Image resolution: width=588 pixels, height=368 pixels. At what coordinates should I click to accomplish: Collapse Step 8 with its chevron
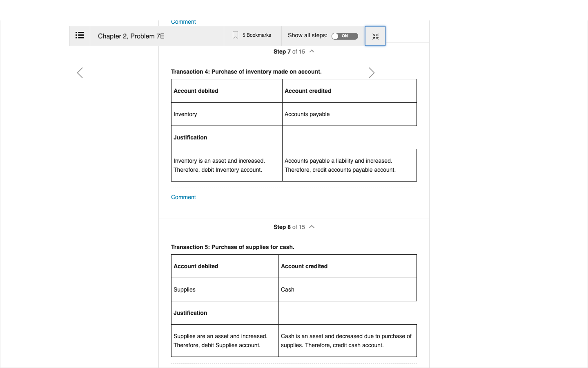[x=312, y=227]
